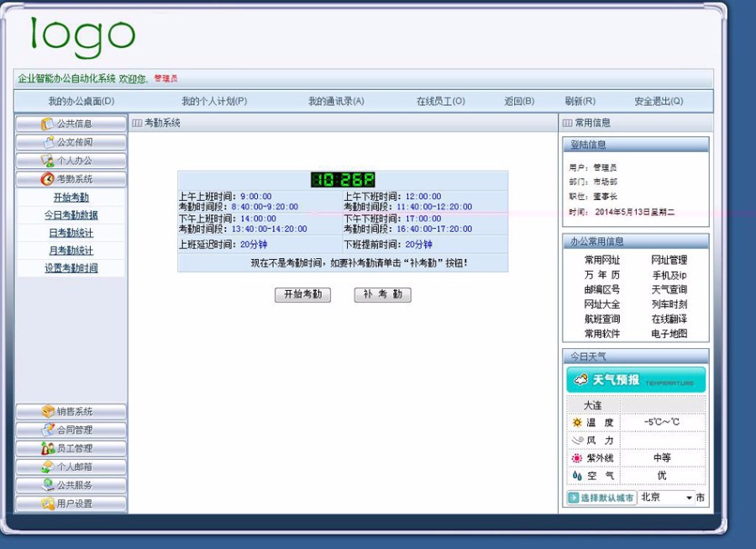Open the 航班查询 link

[602, 319]
